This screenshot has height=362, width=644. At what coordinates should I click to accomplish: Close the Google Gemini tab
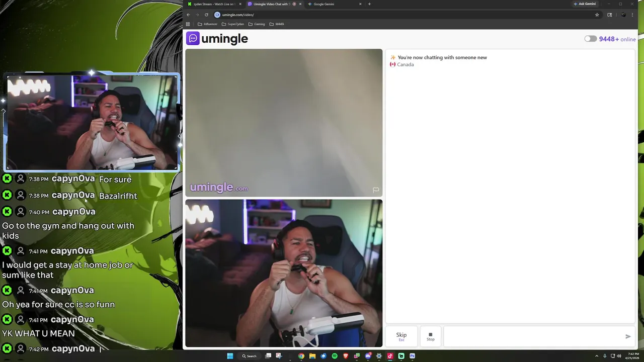(x=360, y=4)
